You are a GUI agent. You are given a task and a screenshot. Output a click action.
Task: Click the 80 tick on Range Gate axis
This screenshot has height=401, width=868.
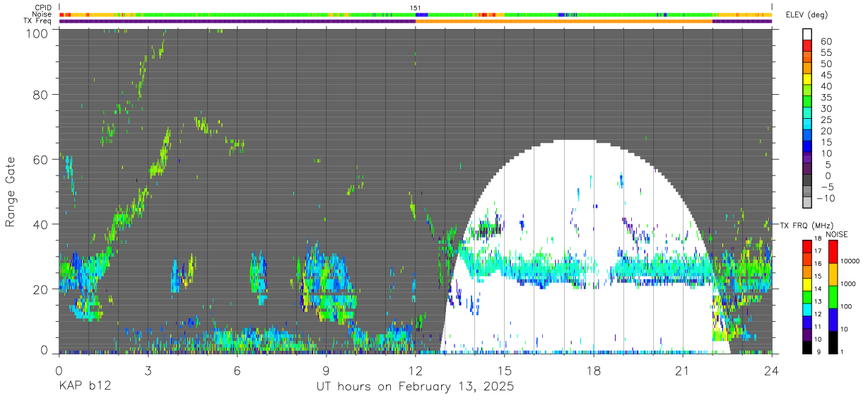41,94
